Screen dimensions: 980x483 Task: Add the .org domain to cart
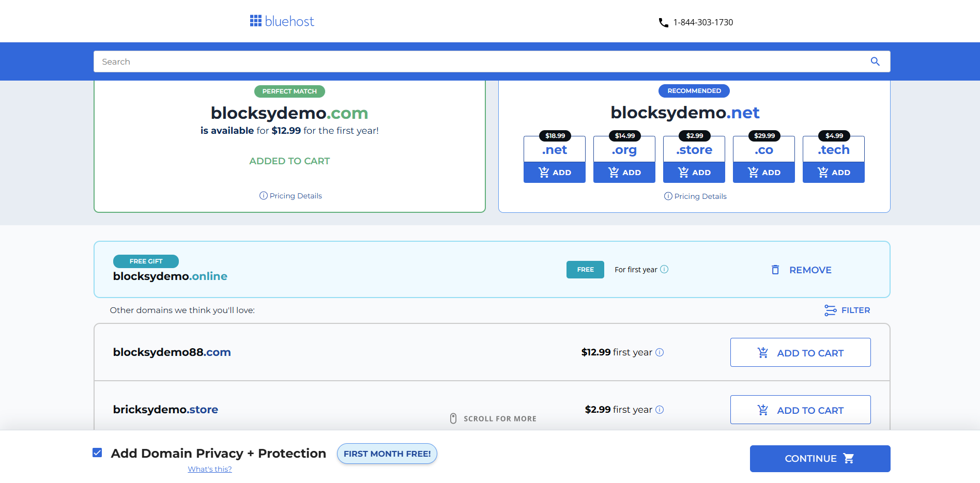pyautogui.click(x=624, y=173)
